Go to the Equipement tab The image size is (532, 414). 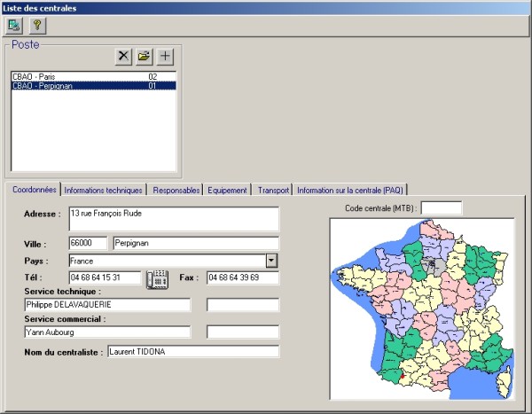click(228, 190)
